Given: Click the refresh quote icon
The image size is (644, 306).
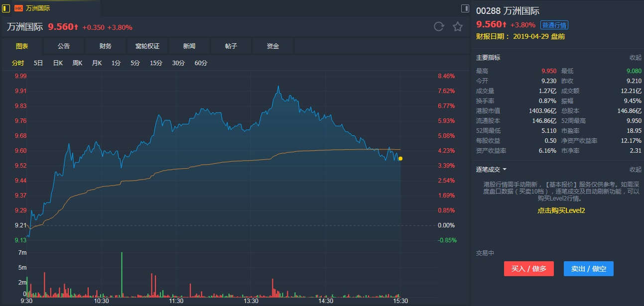Looking at the screenshot, I should tap(439, 27).
